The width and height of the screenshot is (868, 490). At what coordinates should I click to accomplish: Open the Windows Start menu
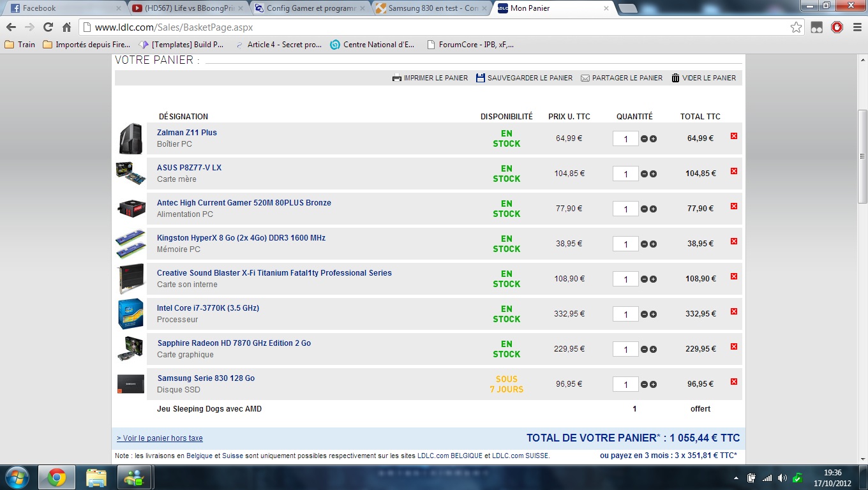point(17,477)
